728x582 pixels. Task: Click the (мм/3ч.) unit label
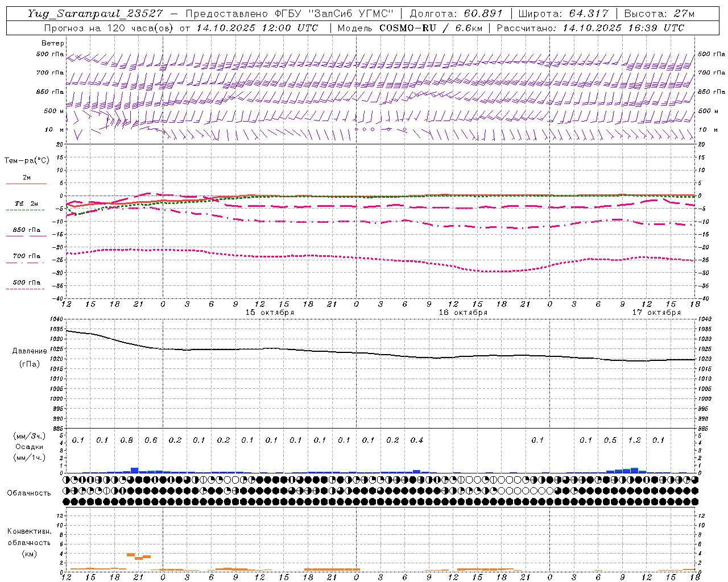click(x=30, y=436)
